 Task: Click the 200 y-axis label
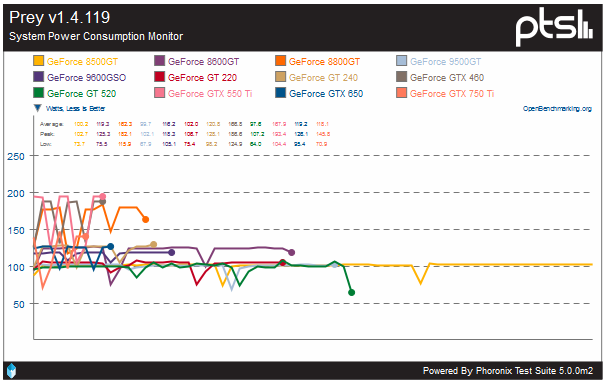[x=16, y=193]
